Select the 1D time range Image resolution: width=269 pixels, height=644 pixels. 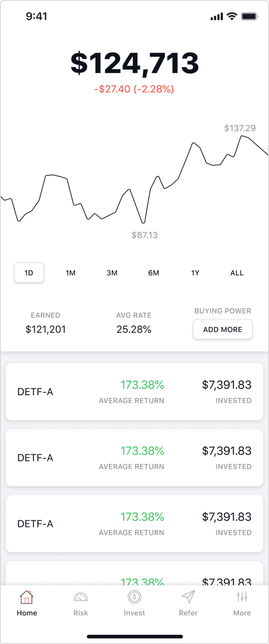pyautogui.click(x=29, y=272)
